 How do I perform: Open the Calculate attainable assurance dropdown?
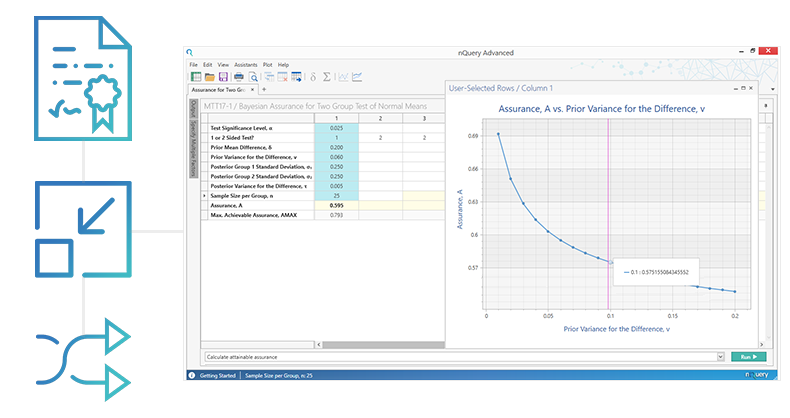(720, 357)
